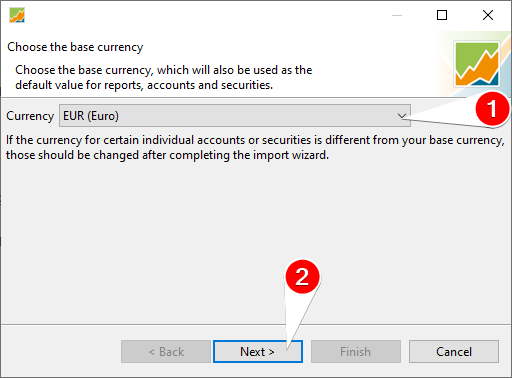Click the greyed-out Finish button
Viewport: 512px width, 378px height.
click(x=356, y=351)
